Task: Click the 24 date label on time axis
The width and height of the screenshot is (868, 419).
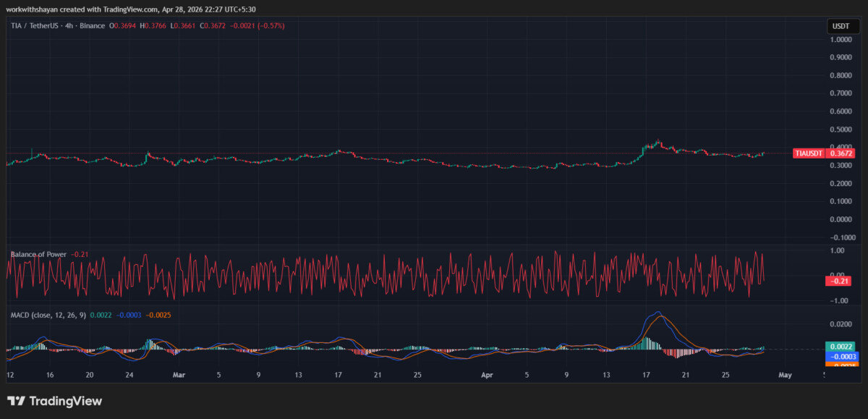Action: tap(128, 376)
